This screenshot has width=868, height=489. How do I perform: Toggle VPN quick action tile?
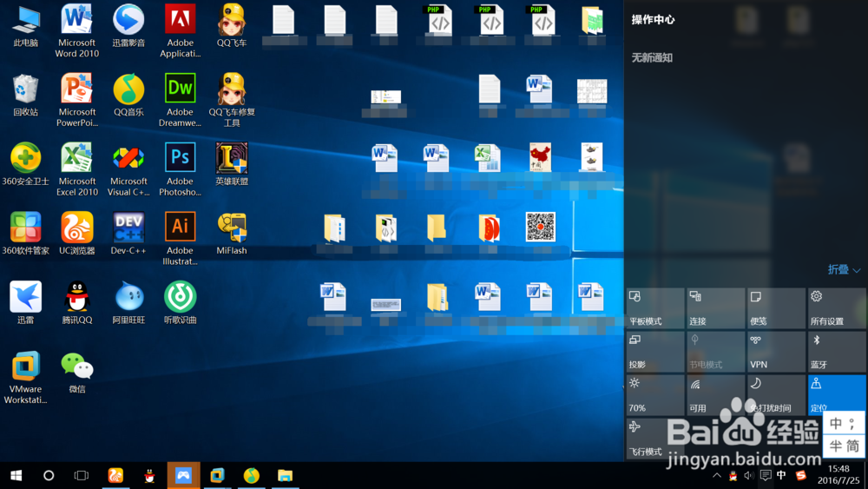click(x=775, y=352)
